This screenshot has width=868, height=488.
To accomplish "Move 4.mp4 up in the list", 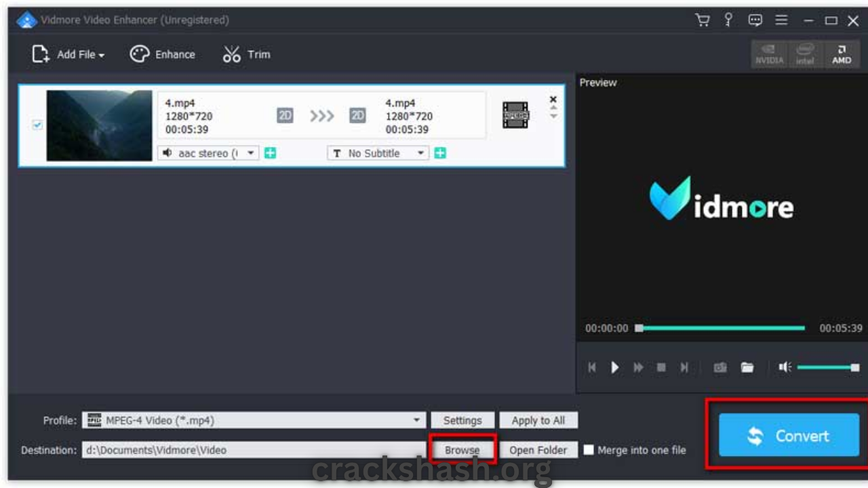I will [553, 108].
